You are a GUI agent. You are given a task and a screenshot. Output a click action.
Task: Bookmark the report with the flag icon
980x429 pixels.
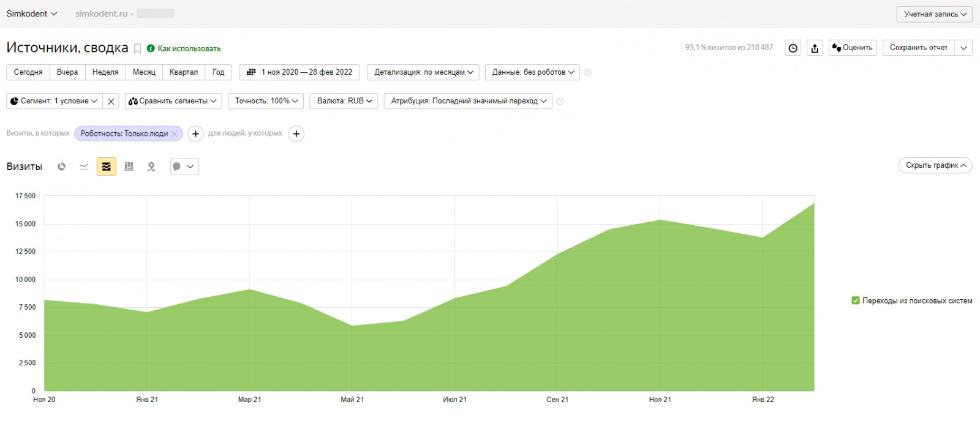tap(138, 48)
